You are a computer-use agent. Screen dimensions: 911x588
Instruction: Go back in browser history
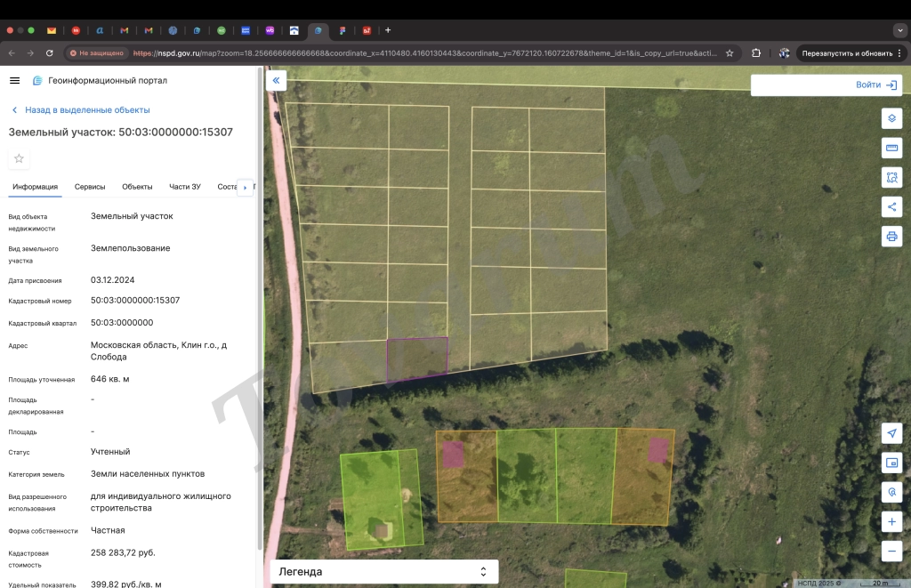(x=12, y=52)
